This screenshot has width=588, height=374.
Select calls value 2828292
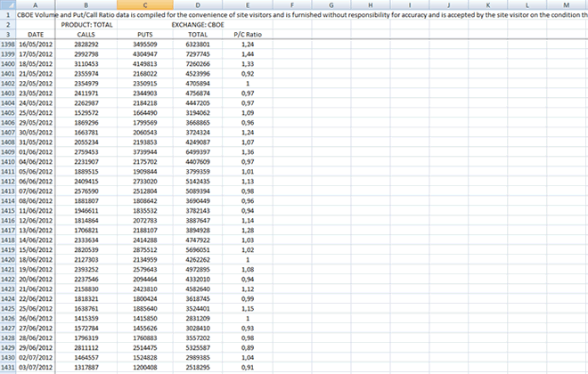click(86, 45)
